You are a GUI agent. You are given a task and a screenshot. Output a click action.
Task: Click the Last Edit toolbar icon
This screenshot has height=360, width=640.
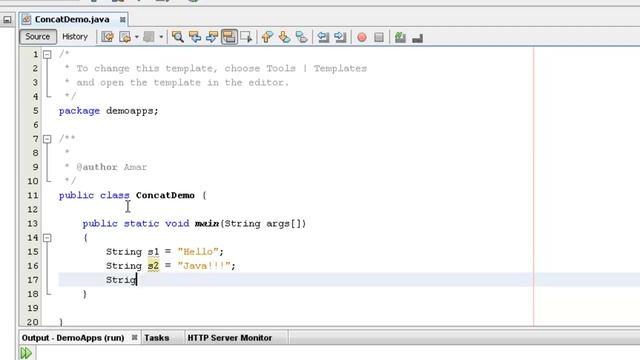(x=107, y=37)
